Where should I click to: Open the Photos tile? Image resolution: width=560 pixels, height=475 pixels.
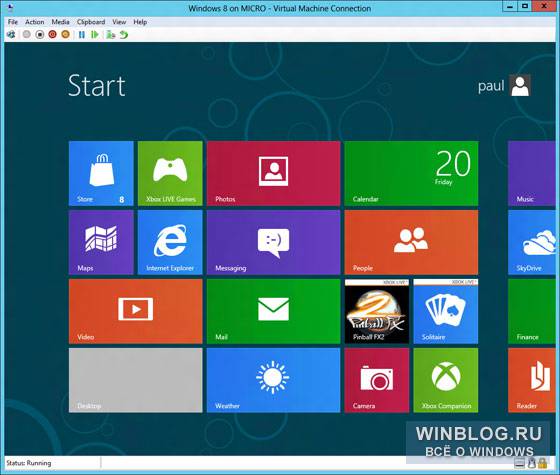[x=274, y=173]
